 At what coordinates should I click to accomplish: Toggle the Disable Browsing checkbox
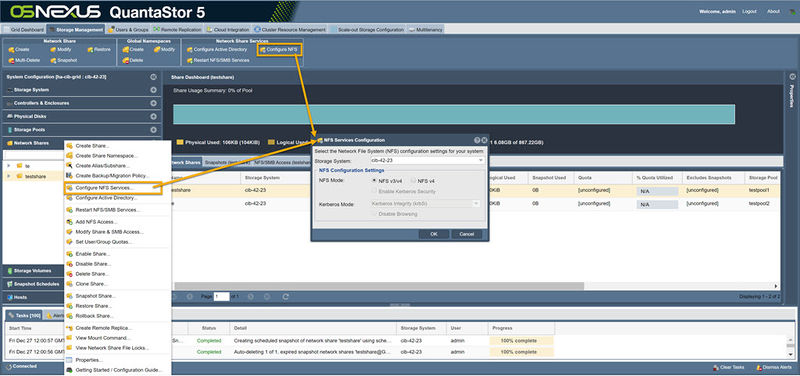pos(374,214)
